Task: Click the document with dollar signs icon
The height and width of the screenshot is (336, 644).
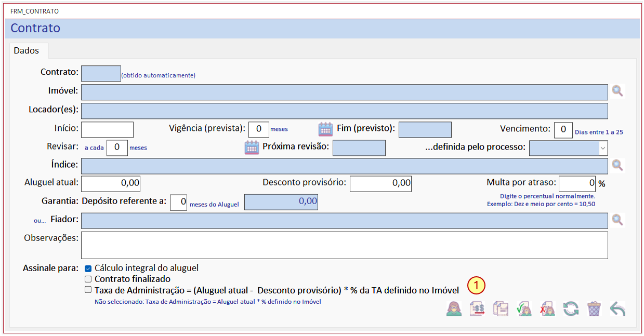Action: [477, 309]
